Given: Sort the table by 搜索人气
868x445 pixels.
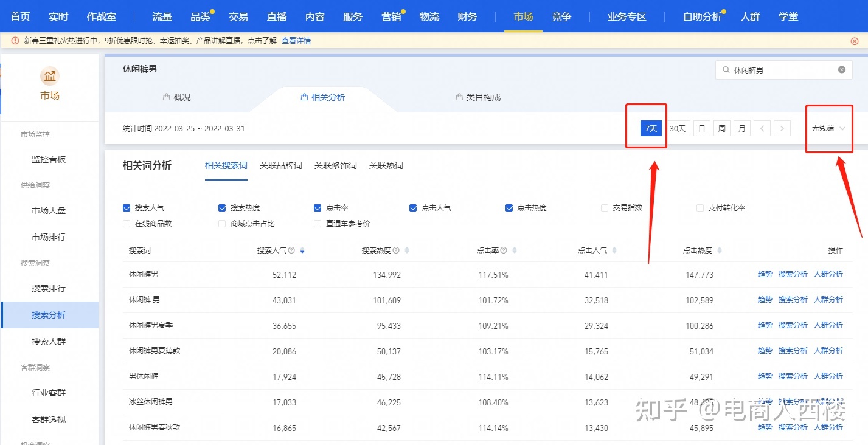Looking at the screenshot, I should [302, 250].
